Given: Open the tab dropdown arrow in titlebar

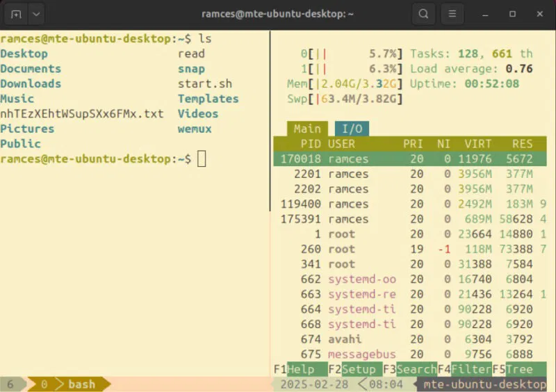Looking at the screenshot, I should tap(35, 13).
